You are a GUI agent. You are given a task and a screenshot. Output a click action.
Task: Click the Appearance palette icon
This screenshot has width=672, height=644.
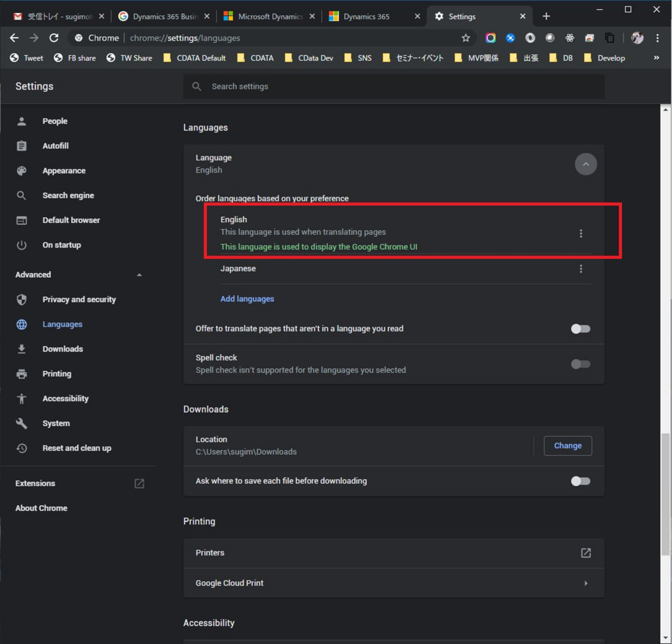tap(21, 171)
